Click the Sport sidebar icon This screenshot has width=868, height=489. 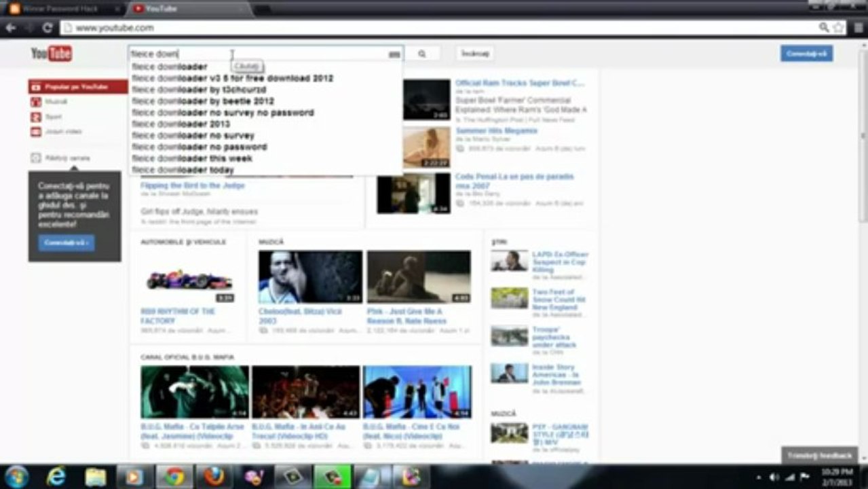[36, 117]
